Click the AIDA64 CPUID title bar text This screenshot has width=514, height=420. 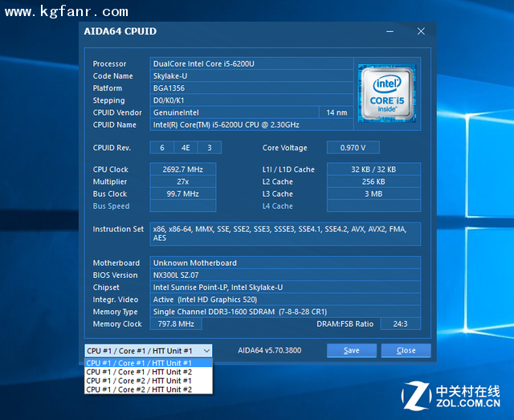(120, 31)
